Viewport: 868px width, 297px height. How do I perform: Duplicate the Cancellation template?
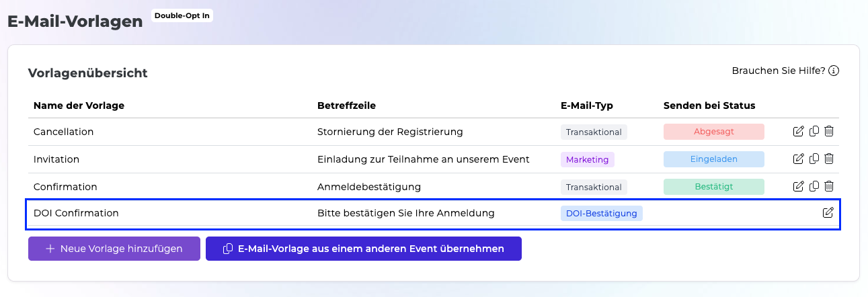click(814, 132)
